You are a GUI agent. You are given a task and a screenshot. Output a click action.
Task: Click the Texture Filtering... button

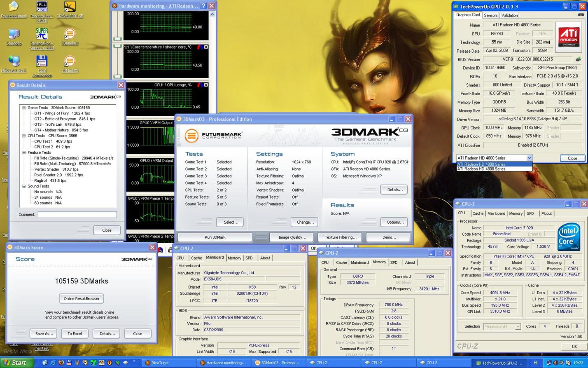[x=341, y=237]
